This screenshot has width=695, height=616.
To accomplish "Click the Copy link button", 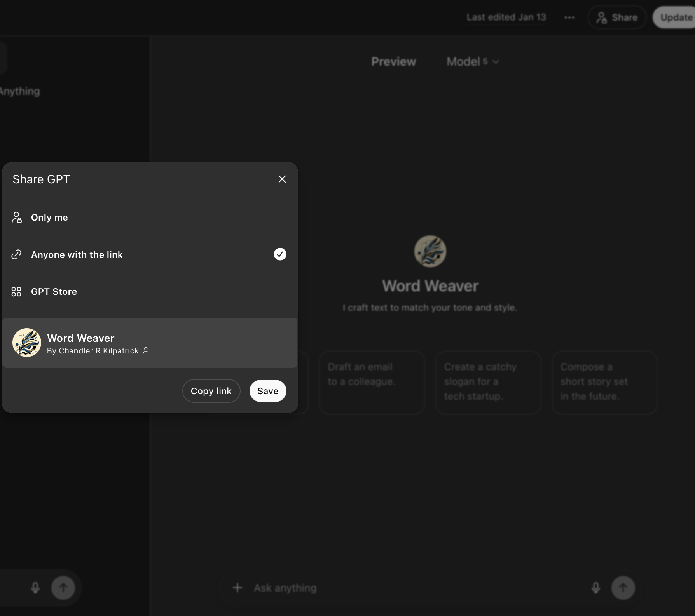I will pyautogui.click(x=211, y=391).
